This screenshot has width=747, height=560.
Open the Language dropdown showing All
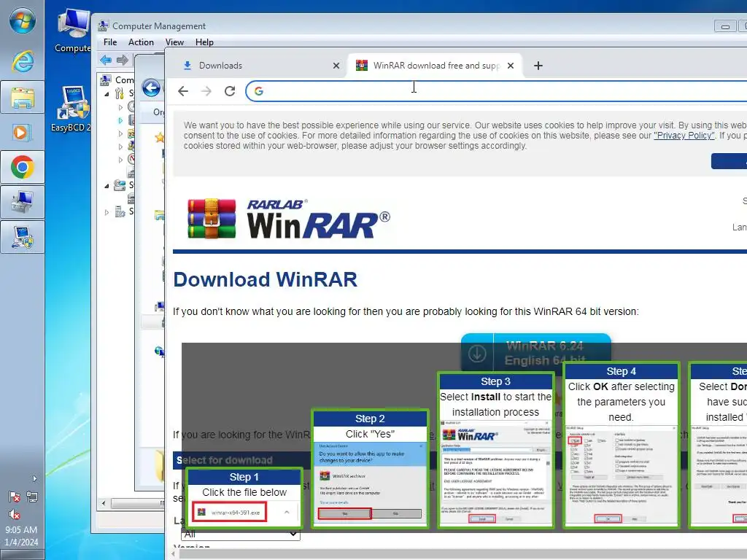click(241, 534)
